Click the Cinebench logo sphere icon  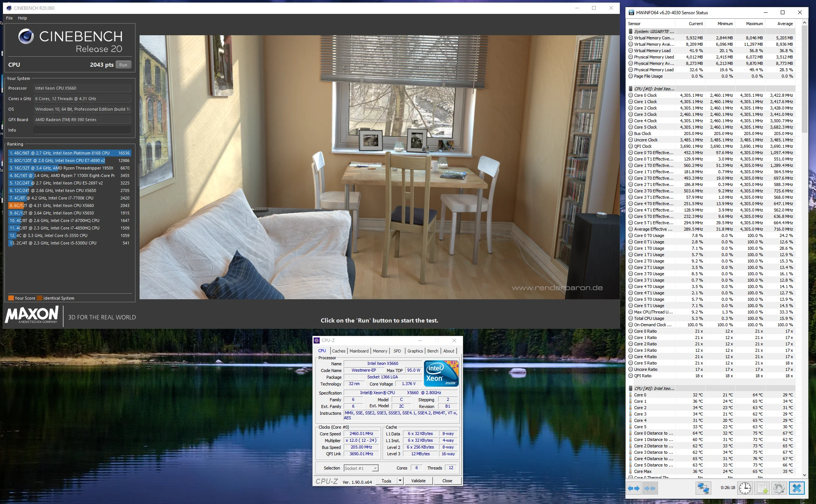[x=26, y=36]
